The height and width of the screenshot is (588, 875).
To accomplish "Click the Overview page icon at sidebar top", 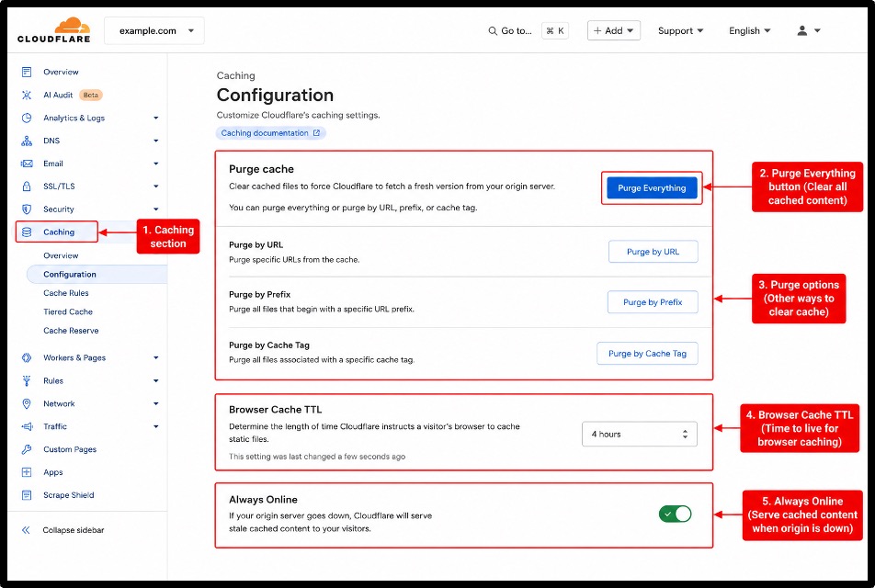I will (27, 72).
